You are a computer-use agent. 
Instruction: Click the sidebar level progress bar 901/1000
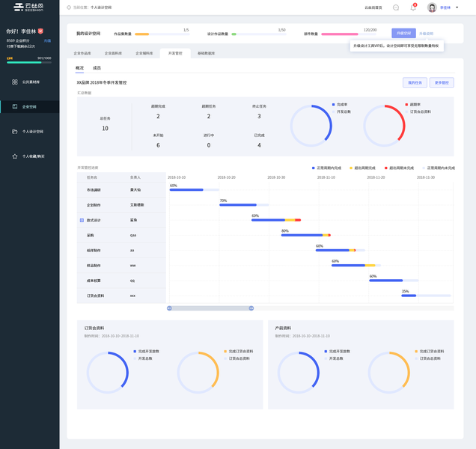(x=29, y=62)
